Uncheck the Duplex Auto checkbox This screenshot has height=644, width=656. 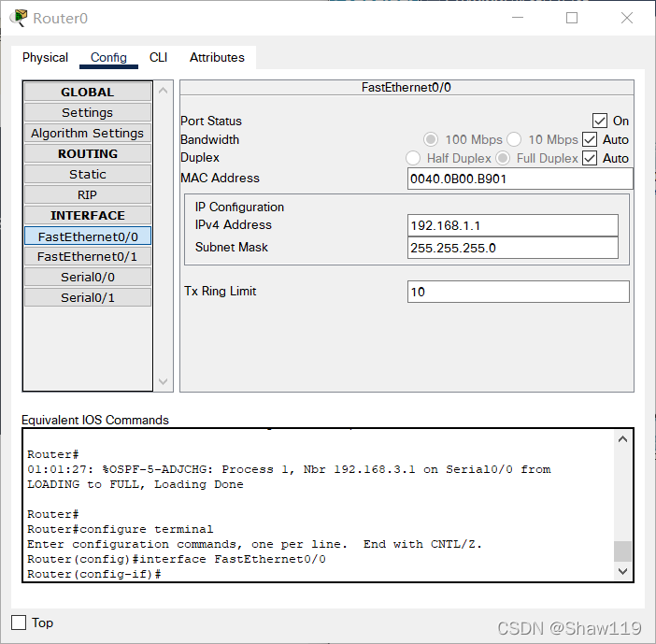coord(590,158)
